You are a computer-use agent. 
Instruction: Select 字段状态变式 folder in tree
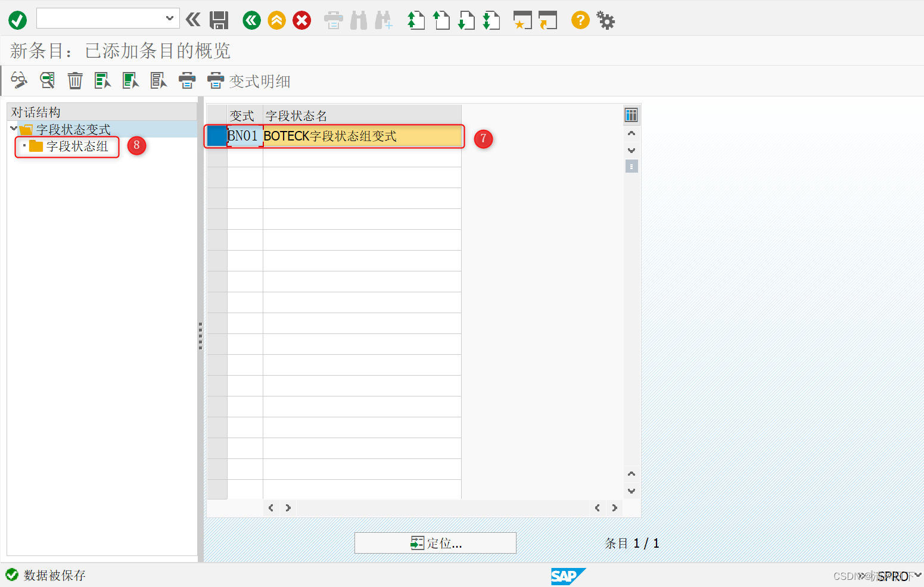point(73,129)
